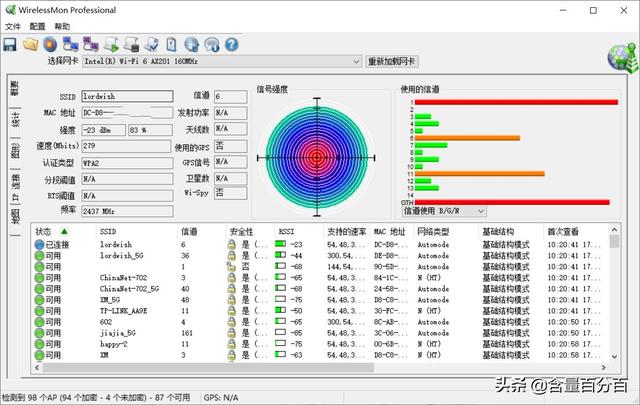Sort list by SSID column header
The image size is (640, 405).
click(x=108, y=231)
